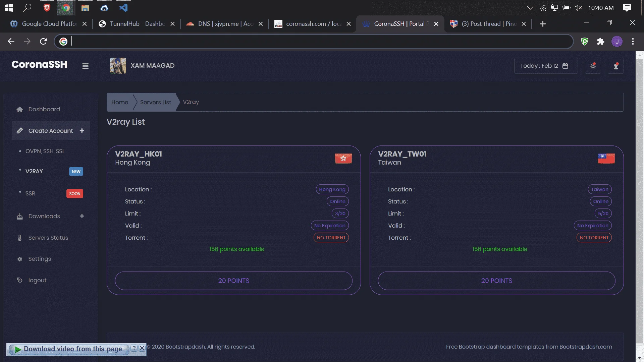Click the SOON badge next to SSR
The height and width of the screenshot is (362, 644).
[75, 193]
